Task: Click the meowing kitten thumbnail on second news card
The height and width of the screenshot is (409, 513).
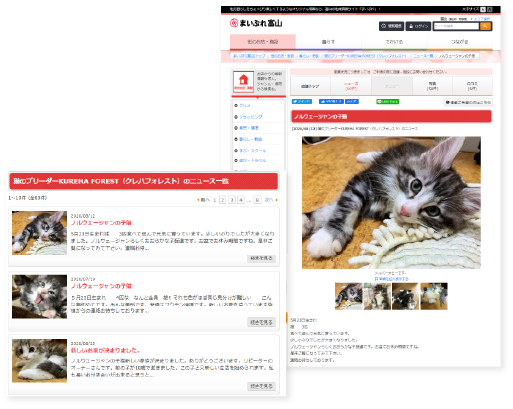Action: [x=39, y=297]
